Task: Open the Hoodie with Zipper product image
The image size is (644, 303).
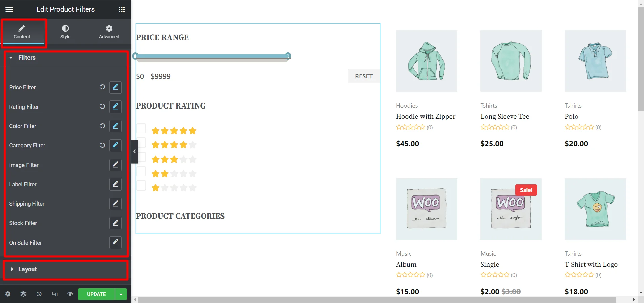Action: [427, 61]
